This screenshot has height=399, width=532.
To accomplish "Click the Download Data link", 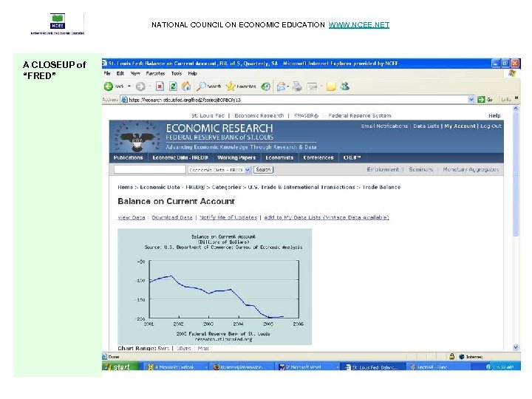I will pos(172,217).
